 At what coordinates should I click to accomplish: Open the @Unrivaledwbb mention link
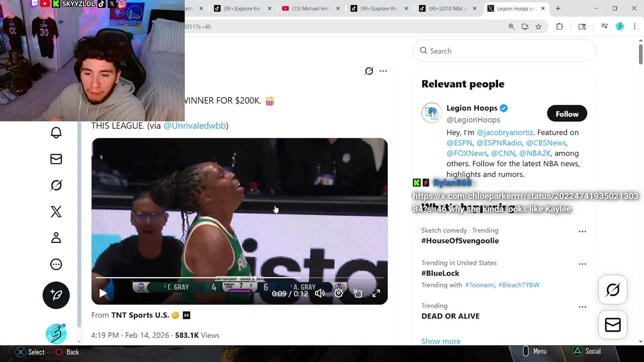[195, 126]
